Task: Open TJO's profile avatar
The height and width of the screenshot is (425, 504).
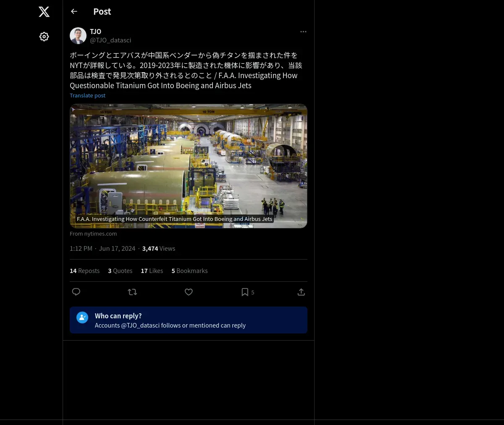Action: (x=78, y=36)
